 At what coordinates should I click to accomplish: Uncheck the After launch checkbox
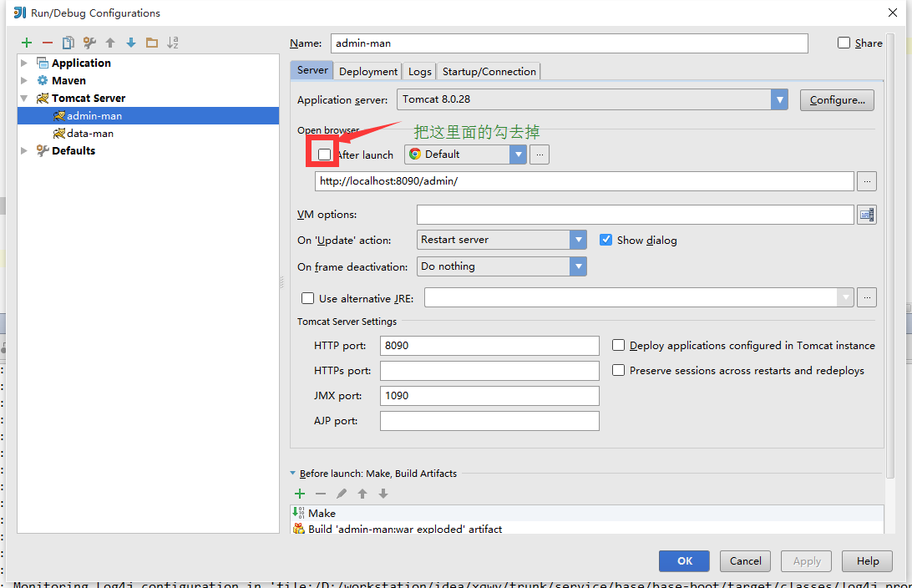(x=325, y=155)
